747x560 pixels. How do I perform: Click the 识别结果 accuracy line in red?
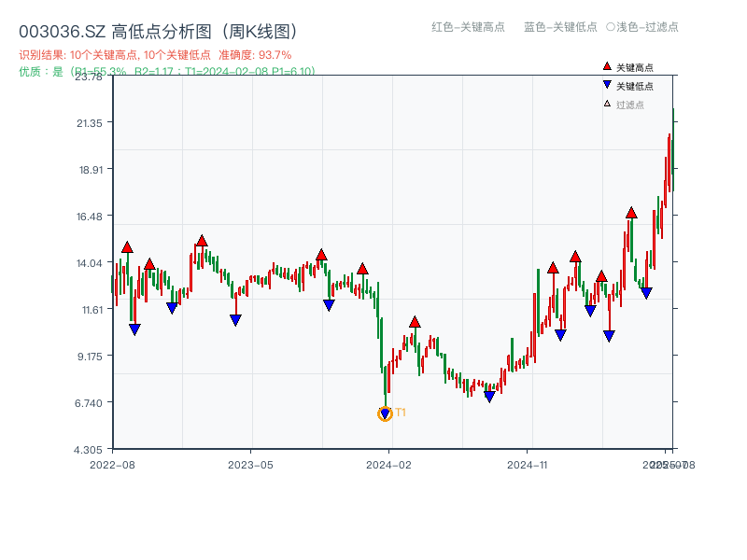(x=155, y=55)
